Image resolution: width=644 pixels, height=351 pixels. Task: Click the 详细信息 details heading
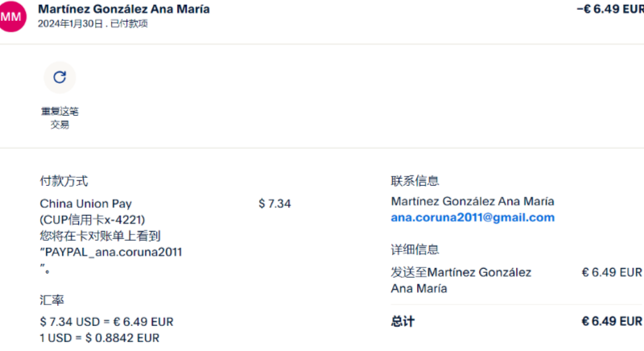[x=415, y=250]
